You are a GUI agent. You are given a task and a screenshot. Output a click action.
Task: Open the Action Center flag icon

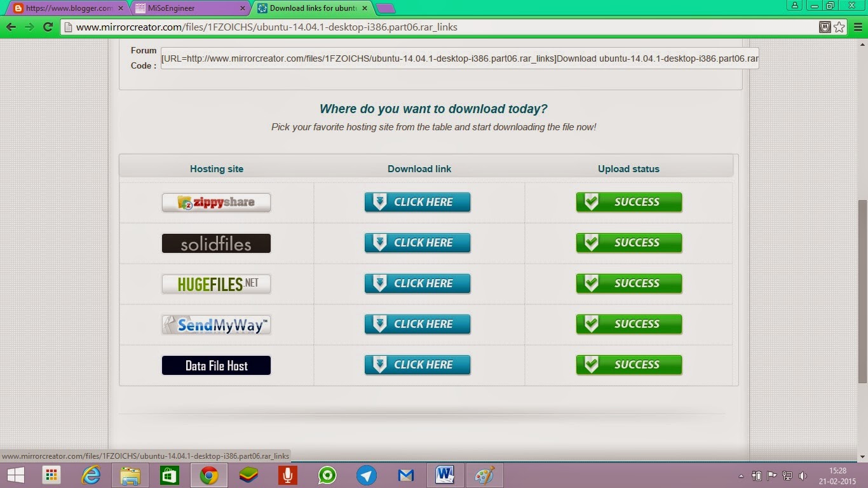pyautogui.click(x=772, y=475)
